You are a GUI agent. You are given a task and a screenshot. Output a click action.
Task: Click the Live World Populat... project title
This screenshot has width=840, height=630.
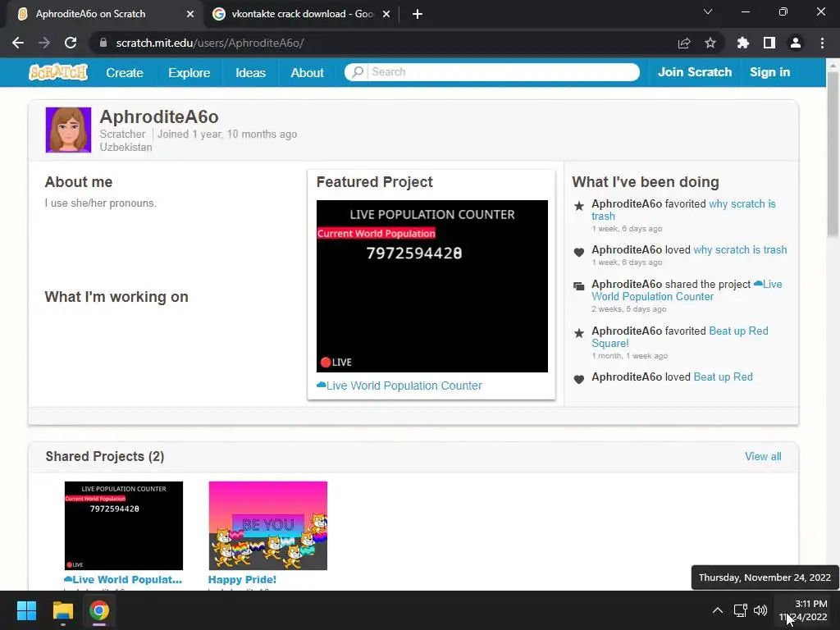123,580
